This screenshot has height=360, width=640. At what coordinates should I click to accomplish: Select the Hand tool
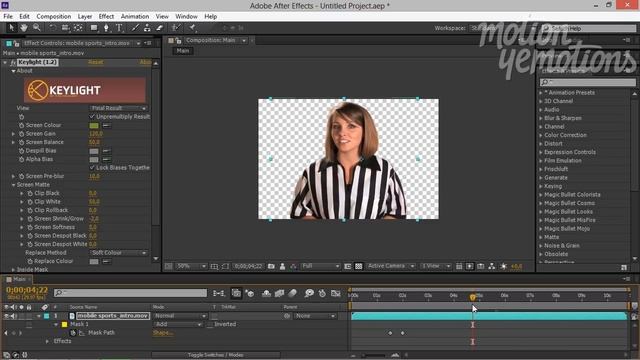pyautogui.click(x=24, y=28)
